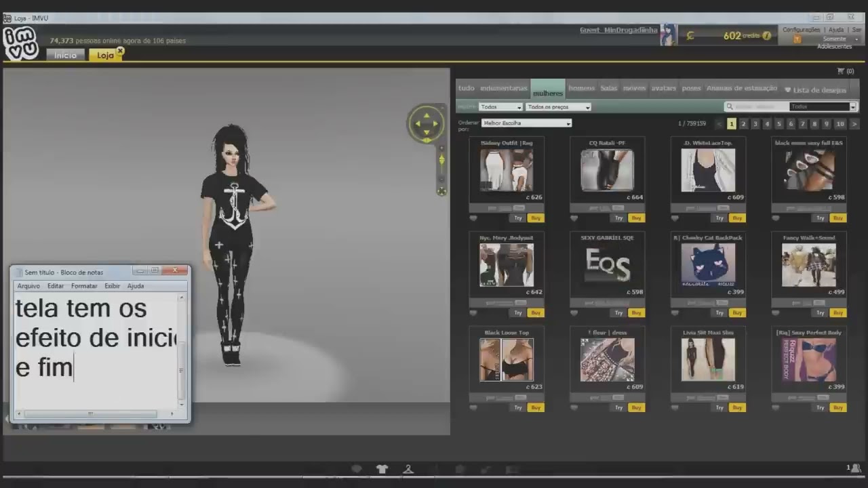Screen dimensions: 868x488
Task: Close the Loja tab
Action: click(120, 51)
